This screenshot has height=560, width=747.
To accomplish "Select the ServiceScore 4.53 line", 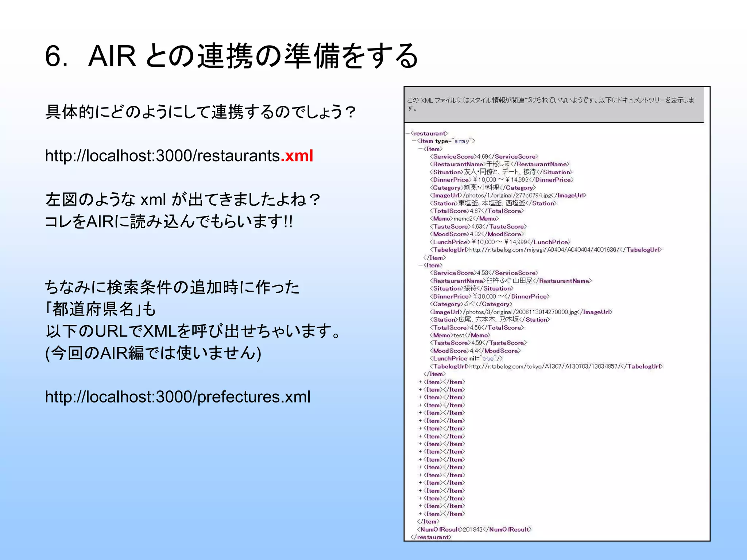I will (x=484, y=273).
